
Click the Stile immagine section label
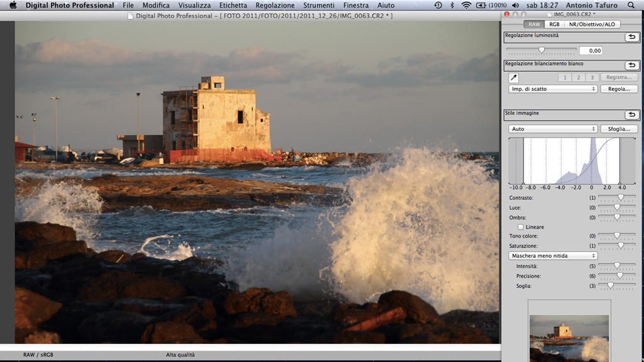(x=522, y=113)
